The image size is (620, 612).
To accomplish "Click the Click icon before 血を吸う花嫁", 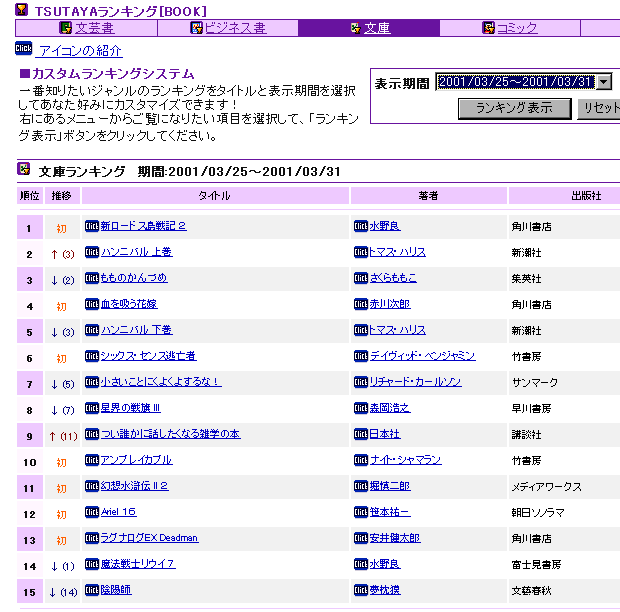I will [92, 304].
